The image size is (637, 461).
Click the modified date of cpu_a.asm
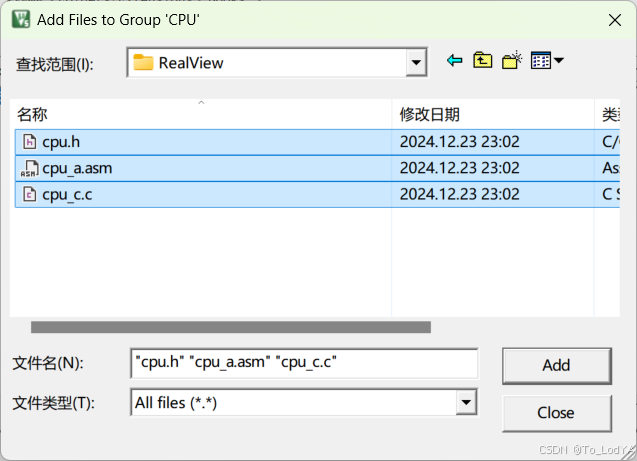point(459,168)
